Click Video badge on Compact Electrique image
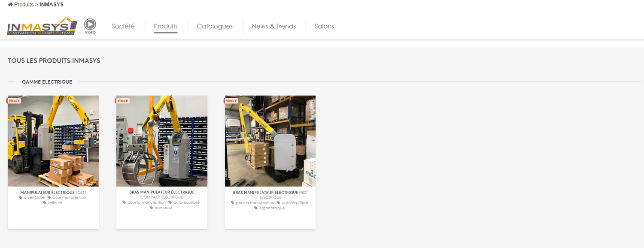This screenshot has height=248, width=644. 122,101
